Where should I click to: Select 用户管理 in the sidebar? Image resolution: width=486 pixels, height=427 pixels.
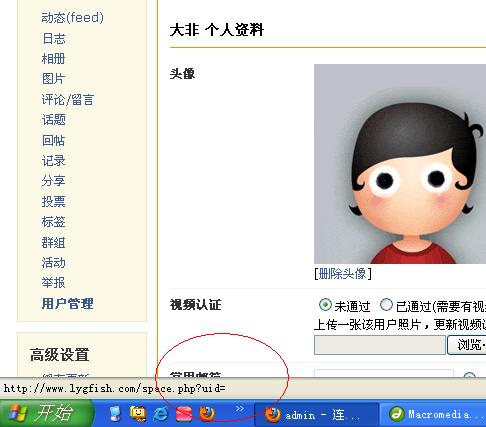pos(68,303)
